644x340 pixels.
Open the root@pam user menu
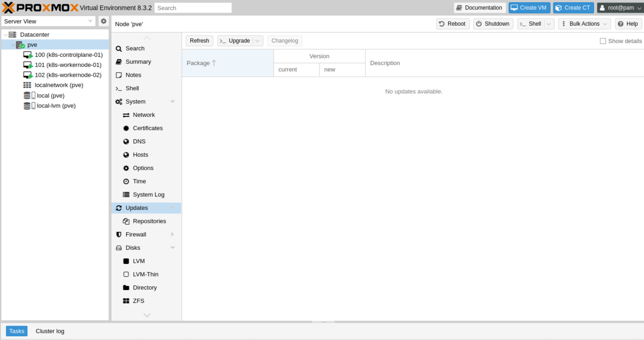(620, 8)
